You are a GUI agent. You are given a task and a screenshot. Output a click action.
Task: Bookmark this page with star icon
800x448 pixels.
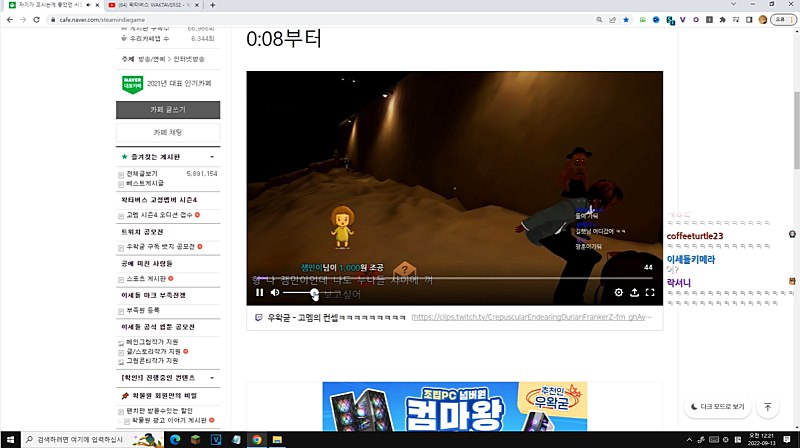coord(626,20)
